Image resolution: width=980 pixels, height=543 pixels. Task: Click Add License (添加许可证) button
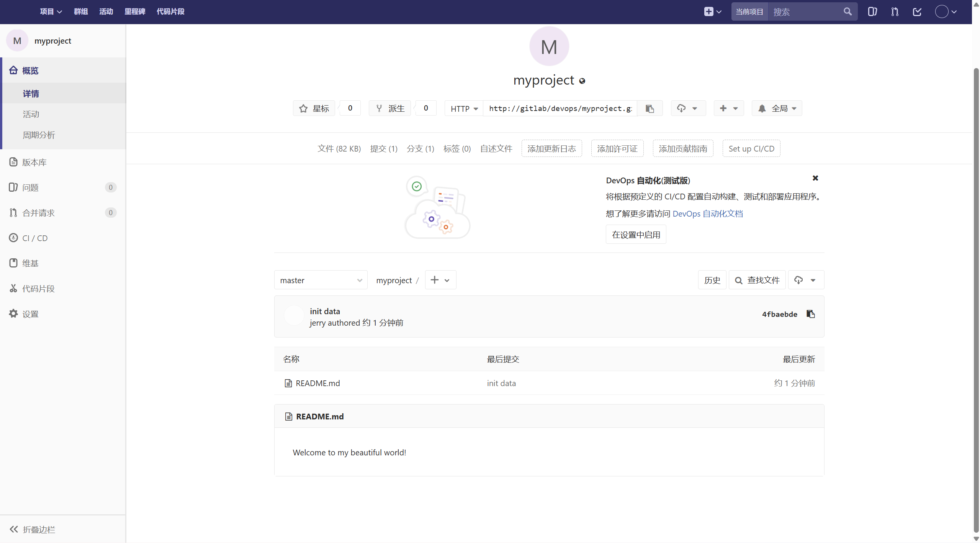click(617, 148)
